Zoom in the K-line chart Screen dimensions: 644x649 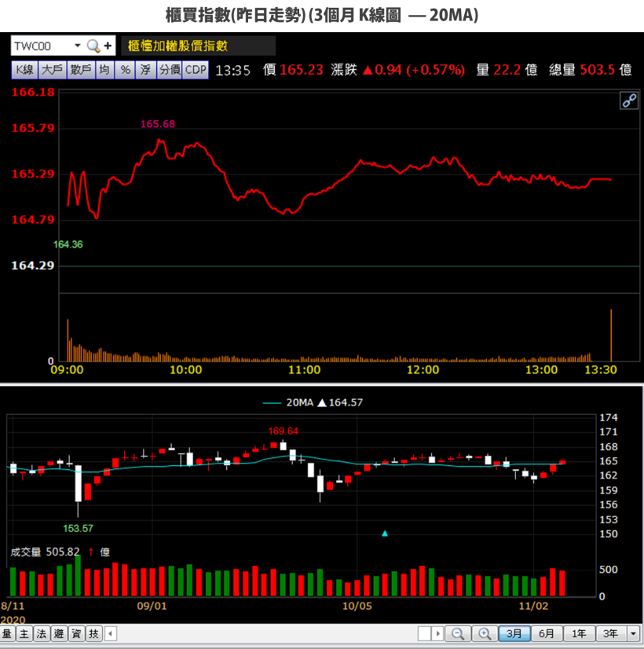[x=485, y=634]
